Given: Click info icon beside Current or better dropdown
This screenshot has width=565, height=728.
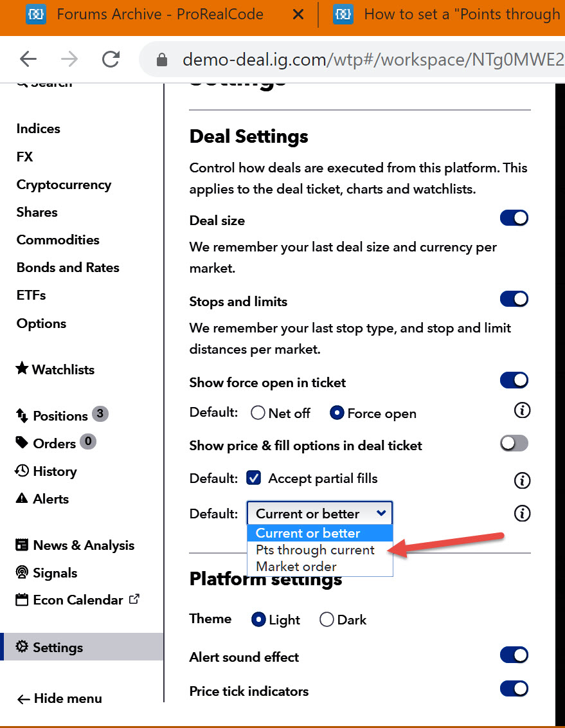Looking at the screenshot, I should click(x=522, y=513).
